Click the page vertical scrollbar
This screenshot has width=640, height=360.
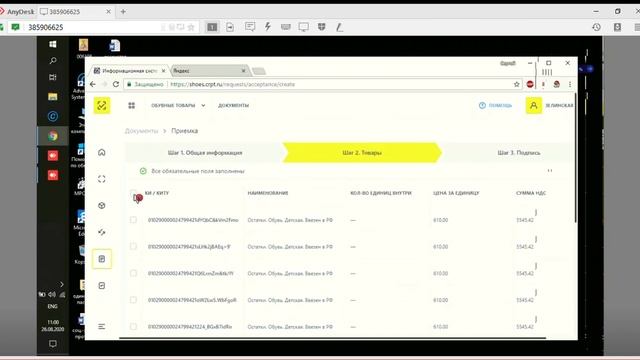click(576, 158)
